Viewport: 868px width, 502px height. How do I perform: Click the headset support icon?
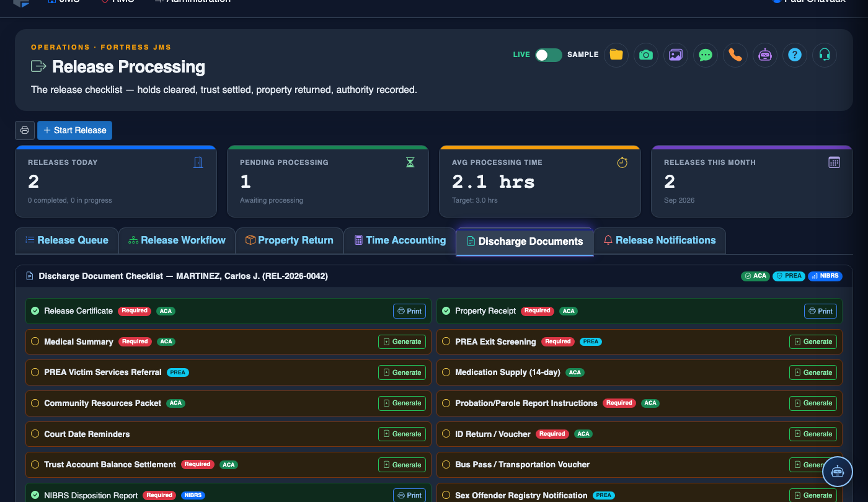point(825,55)
